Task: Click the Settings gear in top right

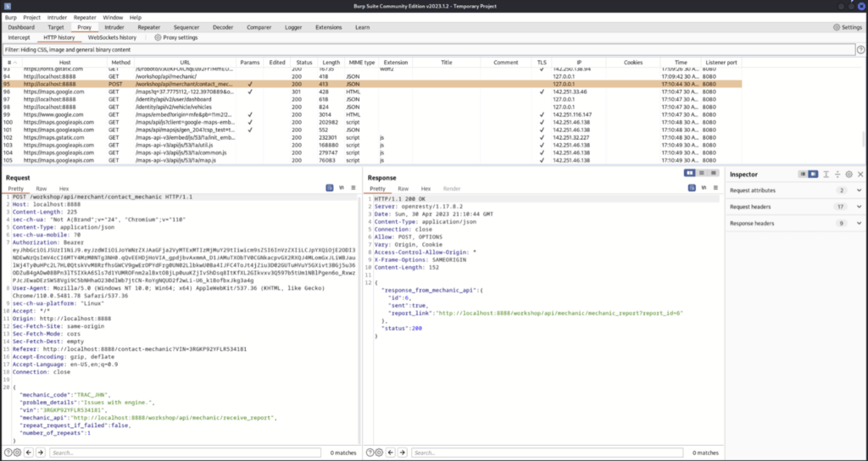Action: click(846, 27)
